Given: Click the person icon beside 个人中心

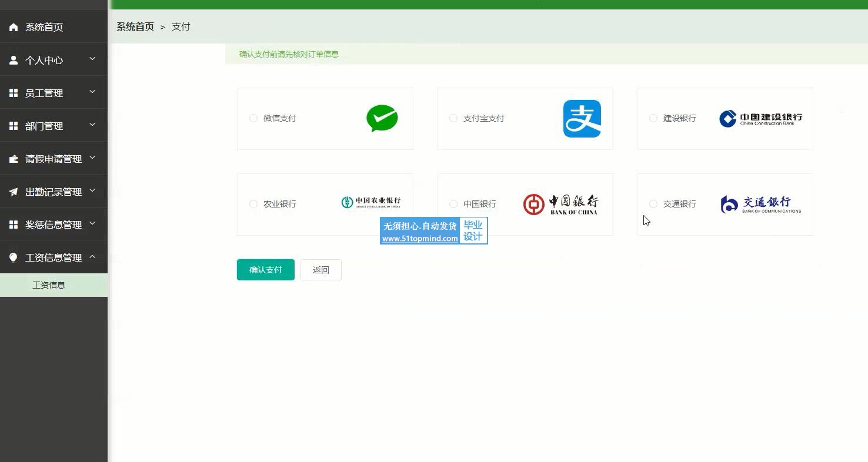Looking at the screenshot, I should pyautogui.click(x=14, y=60).
